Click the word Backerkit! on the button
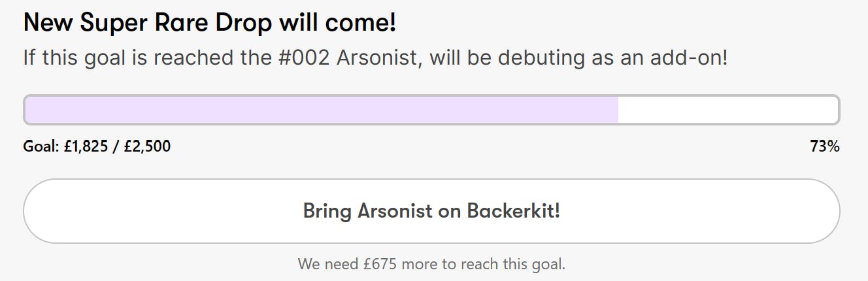Screen dimensions: 868x281 [513, 211]
